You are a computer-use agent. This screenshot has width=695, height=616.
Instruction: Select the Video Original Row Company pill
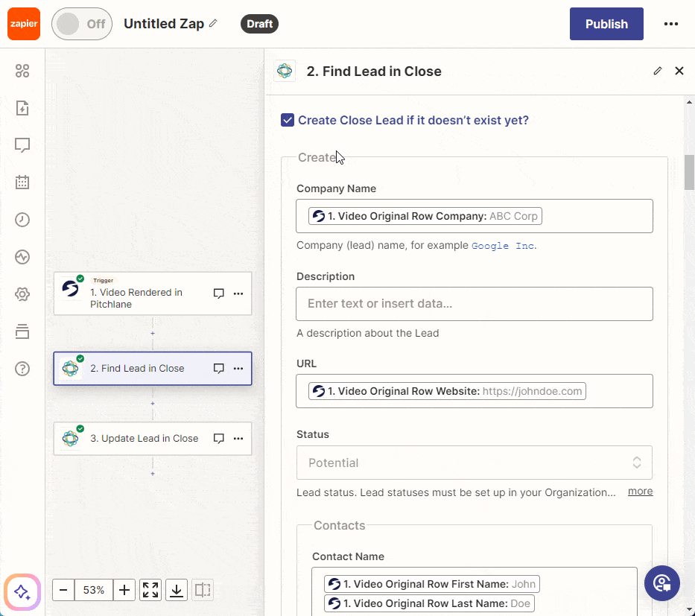click(425, 216)
